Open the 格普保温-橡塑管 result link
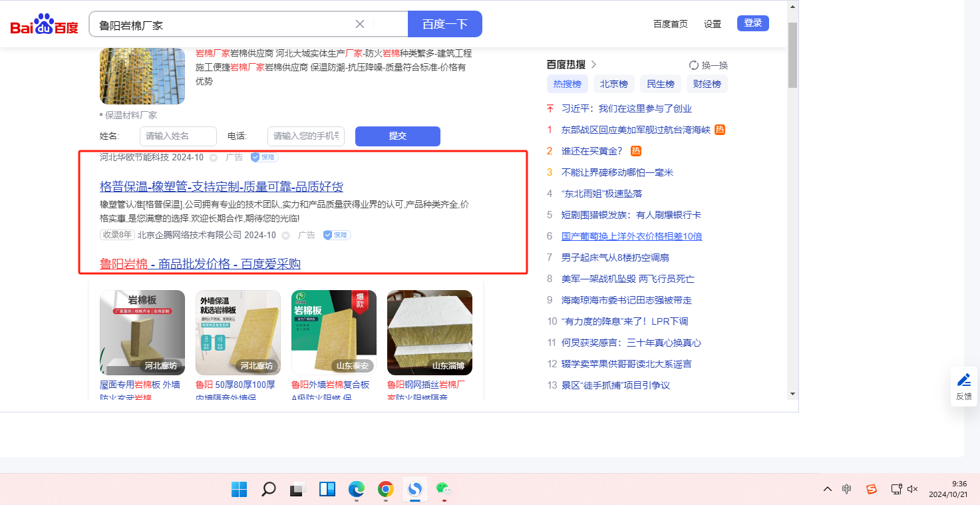 222,186
